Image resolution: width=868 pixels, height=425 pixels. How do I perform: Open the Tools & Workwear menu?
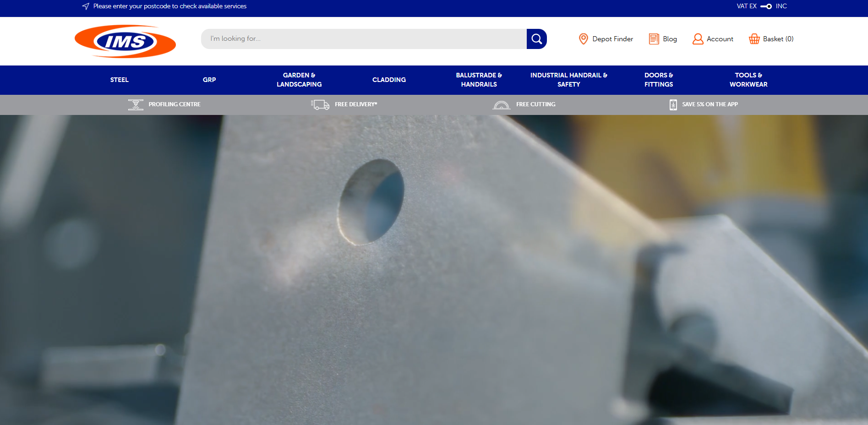748,80
